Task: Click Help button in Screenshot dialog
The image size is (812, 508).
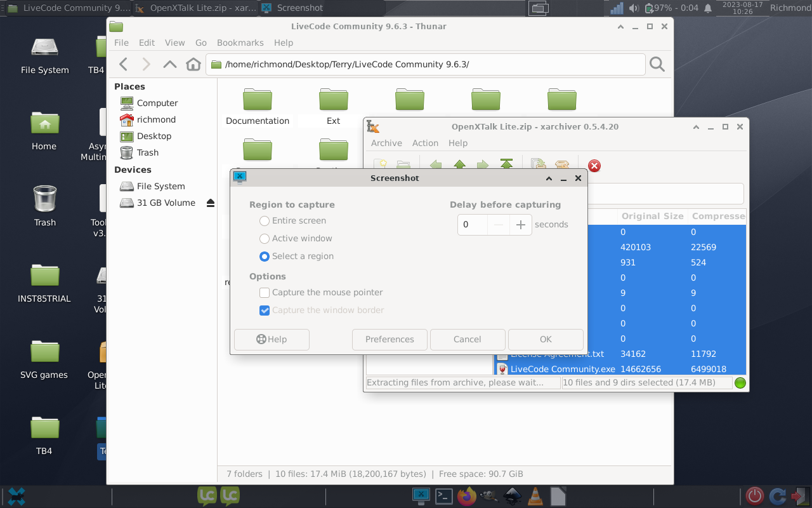Action: (x=272, y=339)
